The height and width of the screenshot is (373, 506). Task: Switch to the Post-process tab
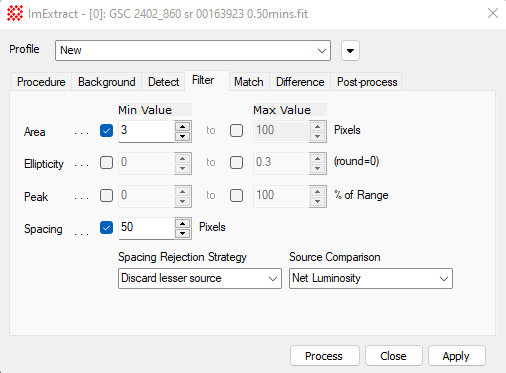click(367, 82)
